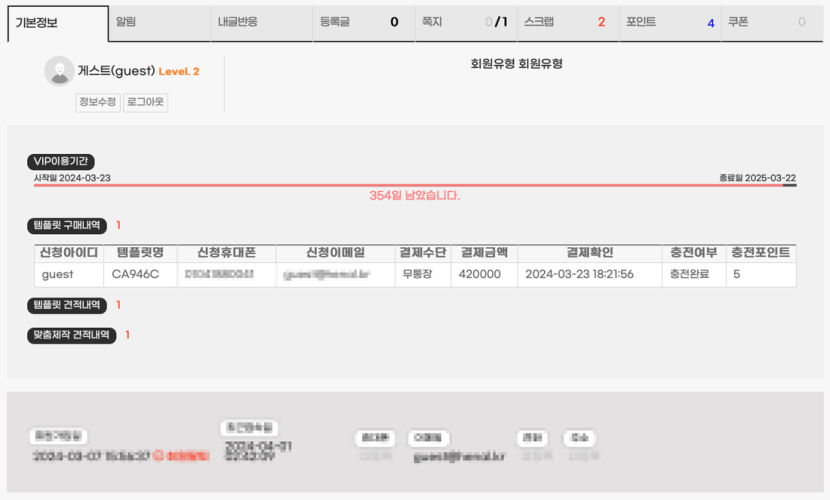Click the scrap count number 2
Viewport: 830px width, 500px height.
pos(601,22)
